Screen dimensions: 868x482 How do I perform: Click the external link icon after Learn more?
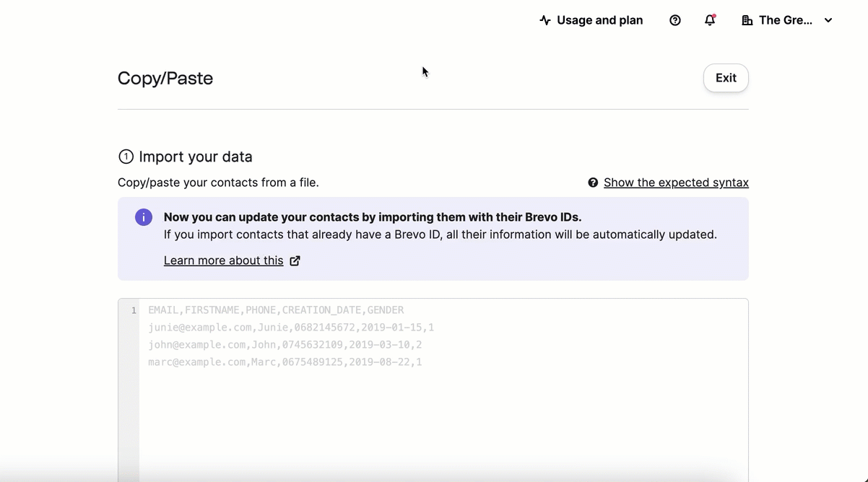click(x=295, y=260)
